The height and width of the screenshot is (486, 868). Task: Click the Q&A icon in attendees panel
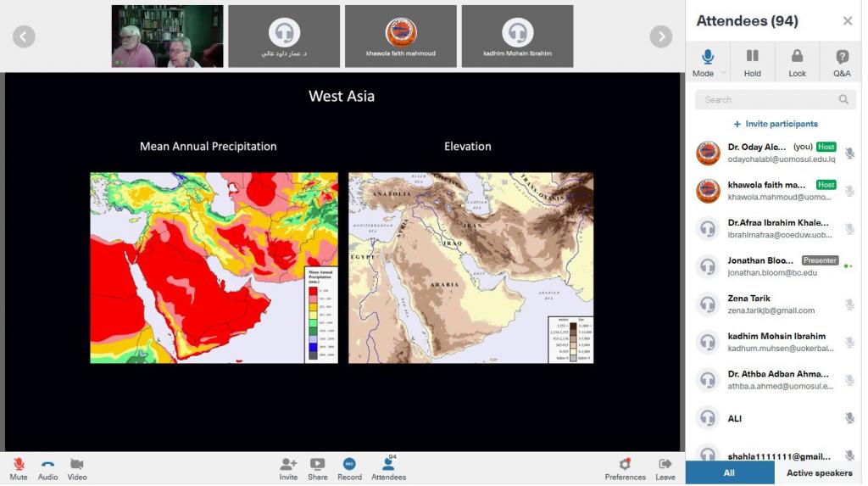842,57
